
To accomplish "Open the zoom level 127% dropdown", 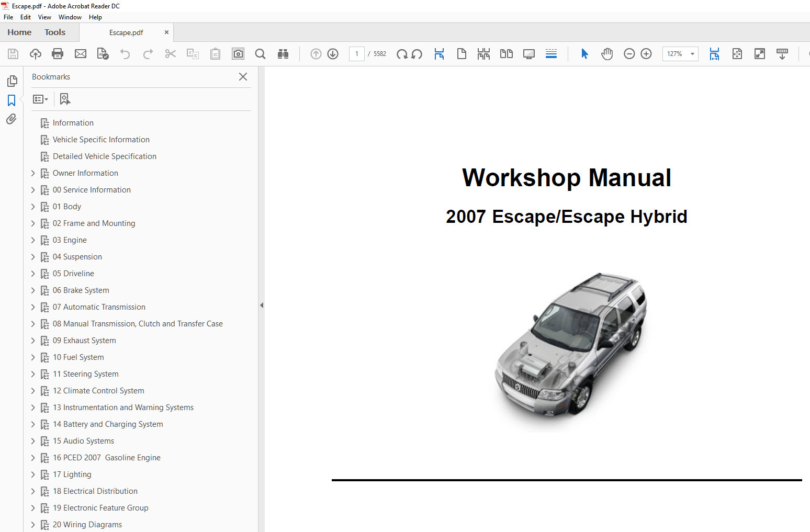I will (x=692, y=54).
